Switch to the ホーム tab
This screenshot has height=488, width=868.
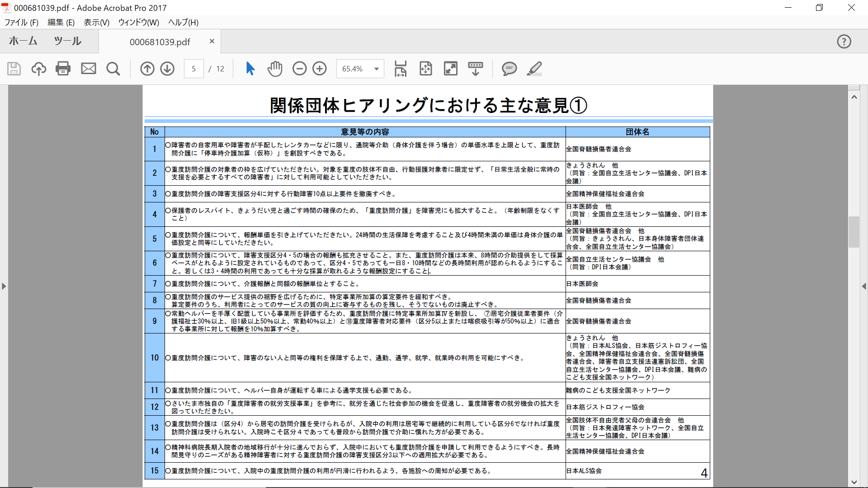point(23,41)
